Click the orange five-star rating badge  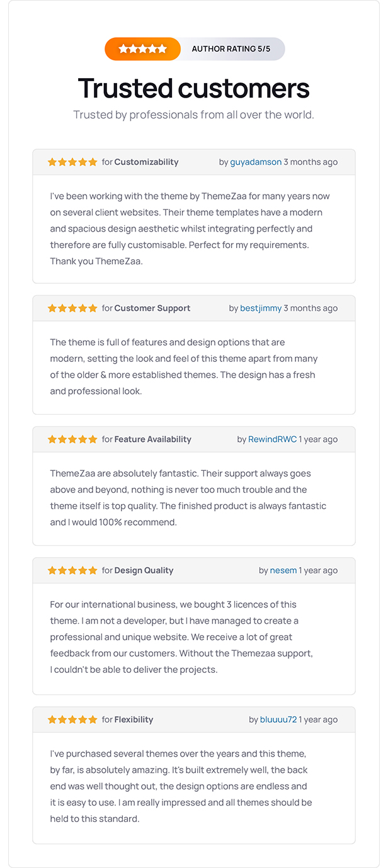tap(143, 49)
